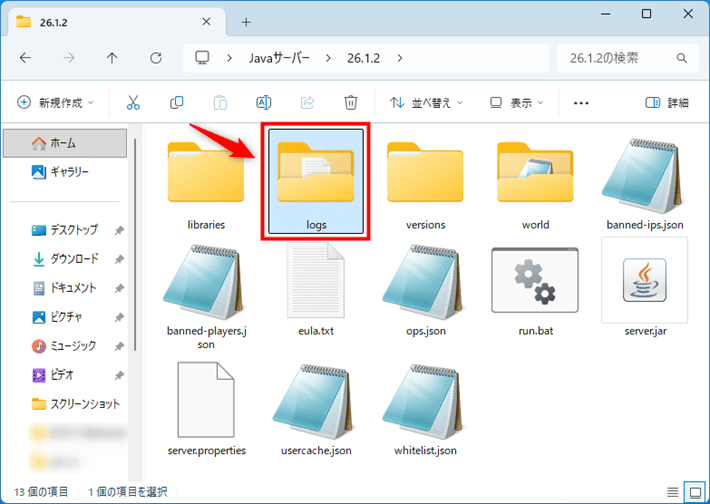Select the server.properties file
The height and width of the screenshot is (504, 710).
206,409
